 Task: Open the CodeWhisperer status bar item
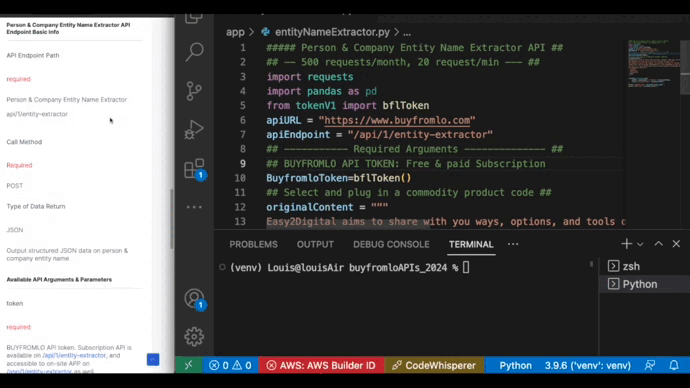(434, 365)
